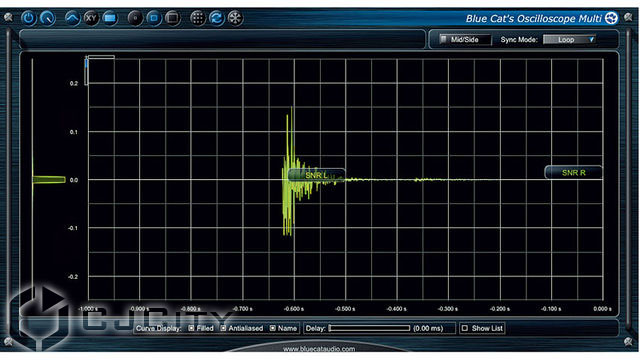The image size is (640, 360).
Task: Click the 0.1 amplitude axis label
Action: pyautogui.click(x=73, y=132)
